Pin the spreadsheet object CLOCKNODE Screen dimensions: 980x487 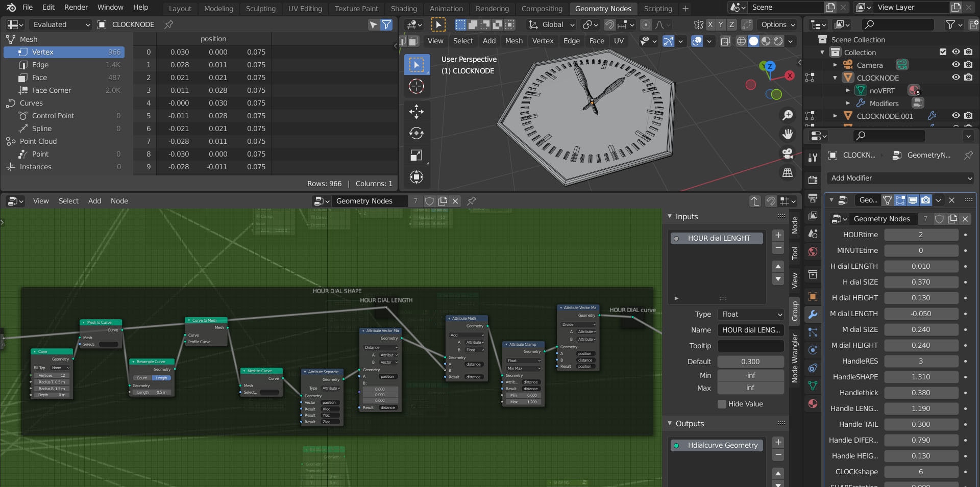[168, 24]
